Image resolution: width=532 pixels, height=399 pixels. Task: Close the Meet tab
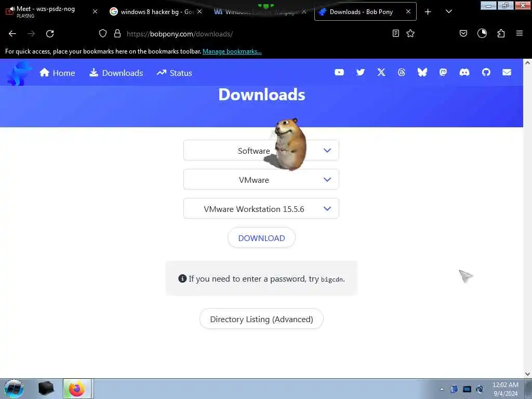tap(95, 11)
